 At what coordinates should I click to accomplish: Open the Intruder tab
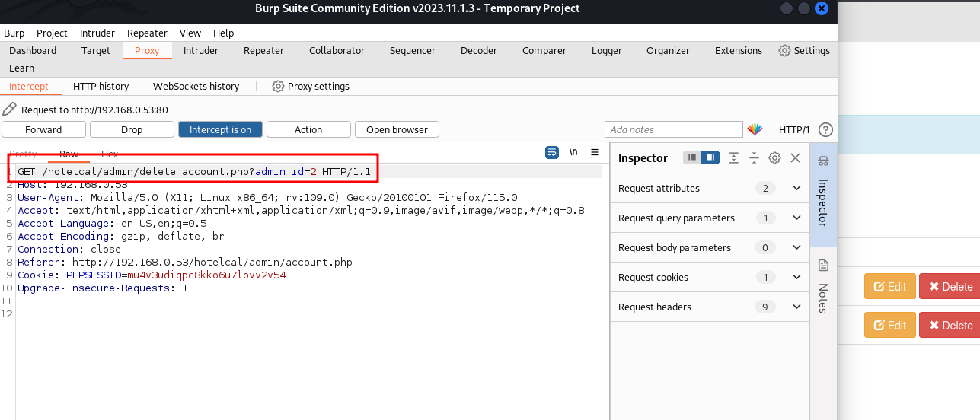[x=201, y=50]
